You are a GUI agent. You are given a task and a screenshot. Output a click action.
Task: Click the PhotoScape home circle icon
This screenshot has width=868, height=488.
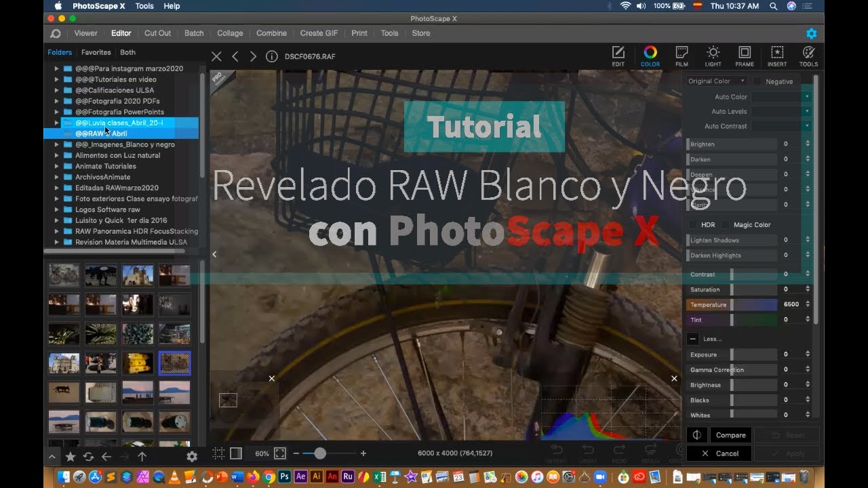click(56, 33)
